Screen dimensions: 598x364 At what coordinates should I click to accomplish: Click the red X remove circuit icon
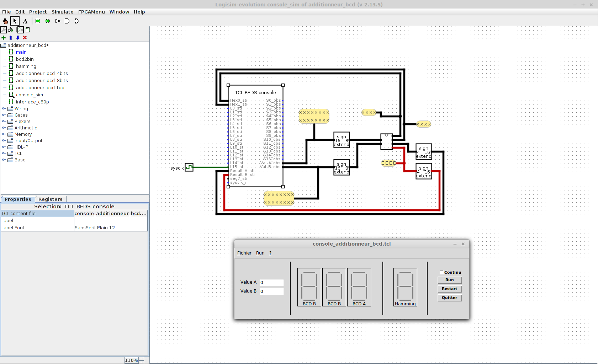click(25, 38)
